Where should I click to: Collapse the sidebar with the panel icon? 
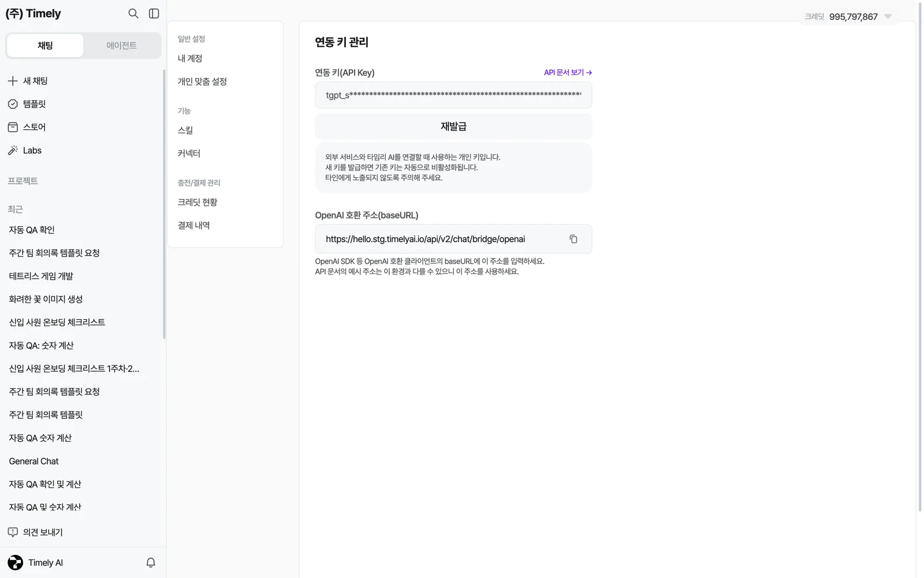[x=154, y=13]
